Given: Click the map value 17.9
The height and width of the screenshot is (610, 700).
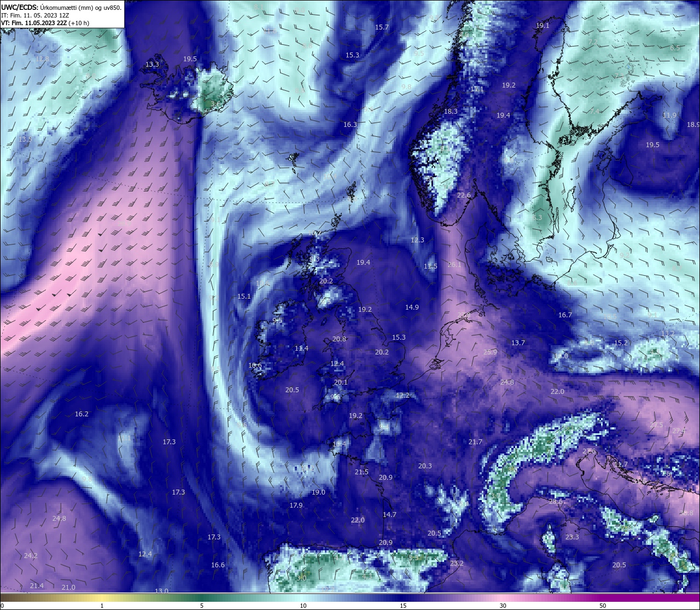Looking at the screenshot, I should coord(296,505).
